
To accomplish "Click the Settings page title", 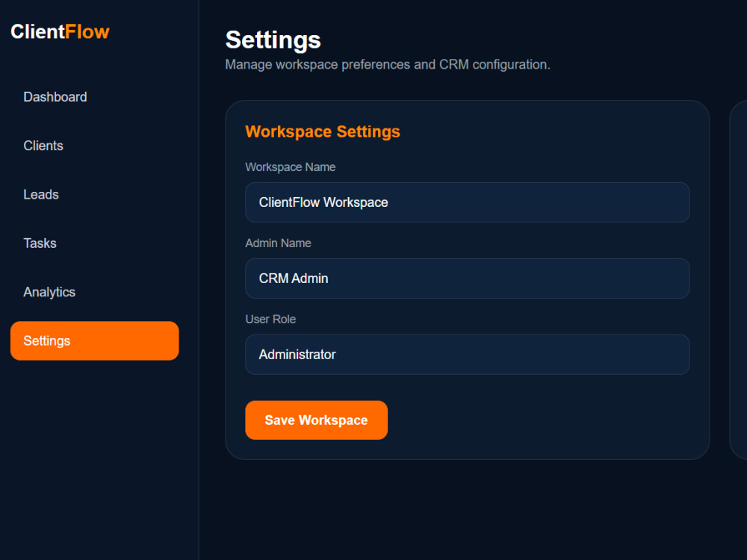I will pyautogui.click(x=273, y=40).
